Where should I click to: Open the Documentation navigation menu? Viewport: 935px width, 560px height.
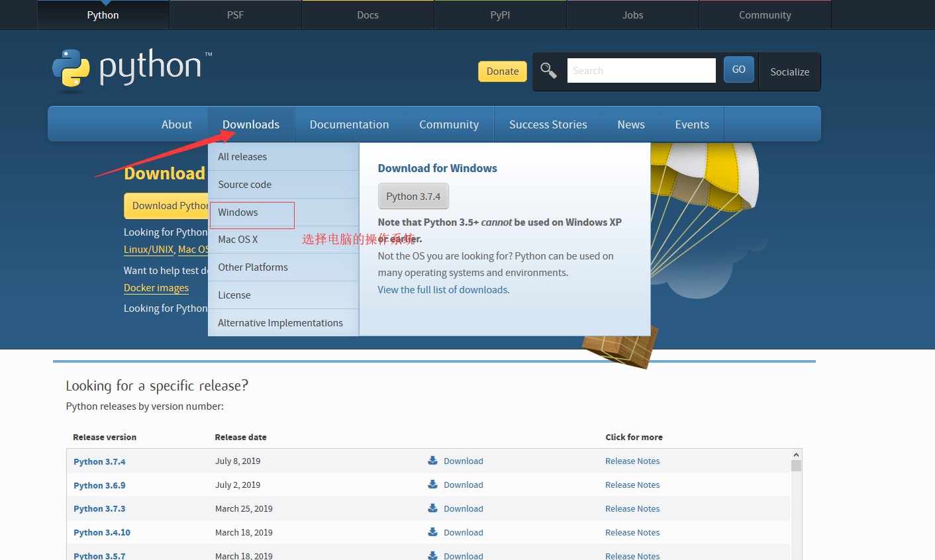[350, 124]
